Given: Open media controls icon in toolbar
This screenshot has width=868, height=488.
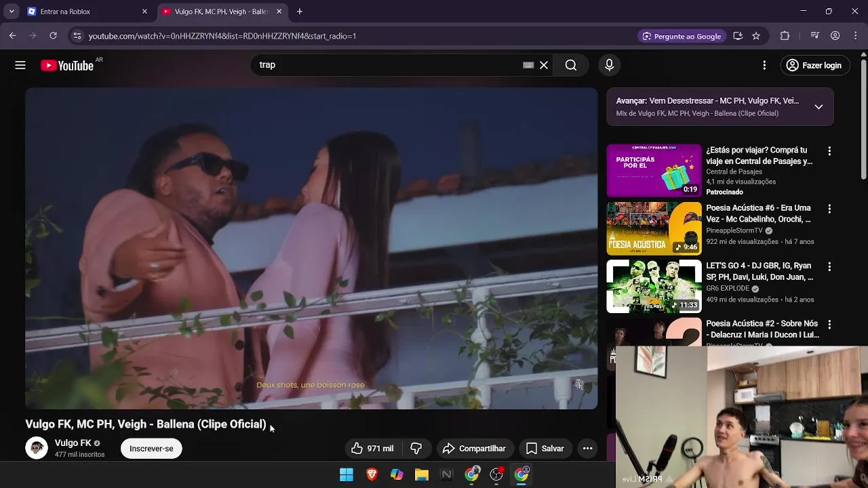Looking at the screenshot, I should coord(815,36).
